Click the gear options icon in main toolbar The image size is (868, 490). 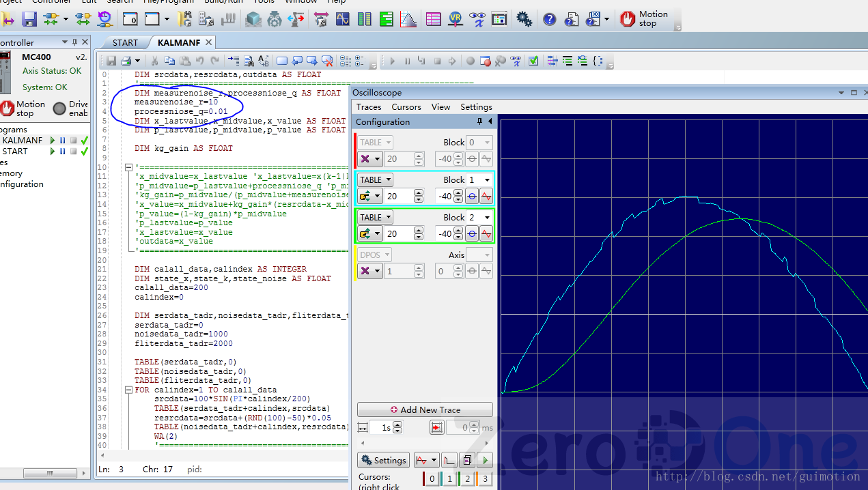point(524,19)
